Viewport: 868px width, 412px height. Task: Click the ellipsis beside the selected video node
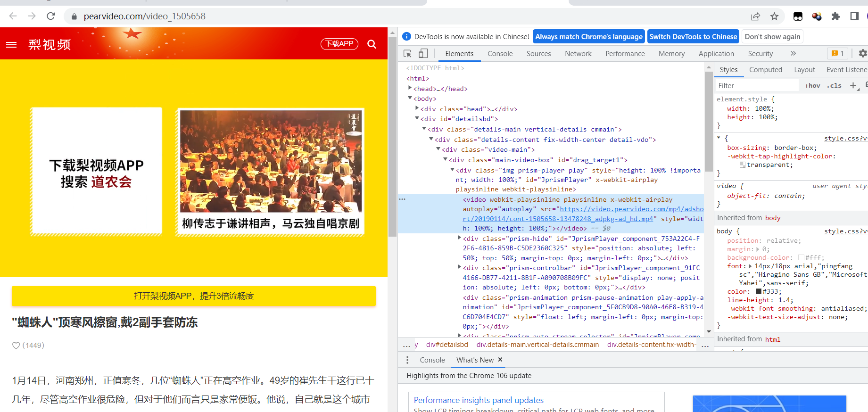point(402,199)
